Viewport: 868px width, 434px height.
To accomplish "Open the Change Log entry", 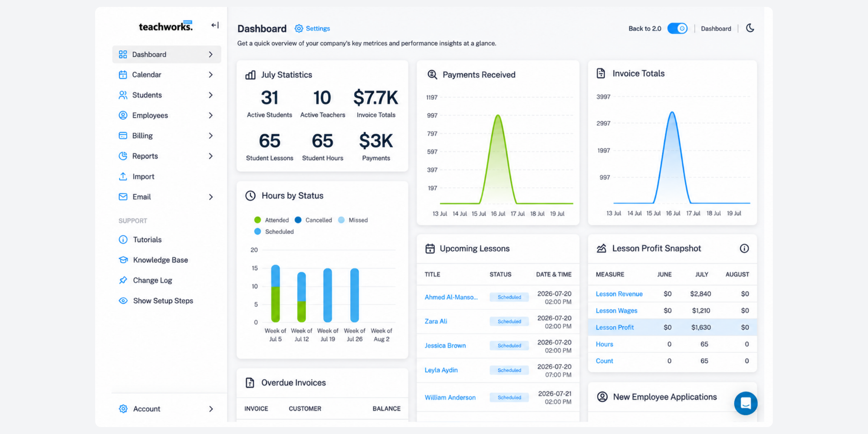I will coord(152,280).
